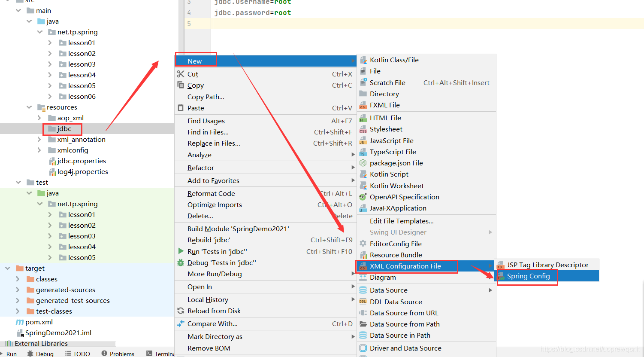Click the Compare With icon
Screen dimensions: 644x357
click(x=181, y=323)
